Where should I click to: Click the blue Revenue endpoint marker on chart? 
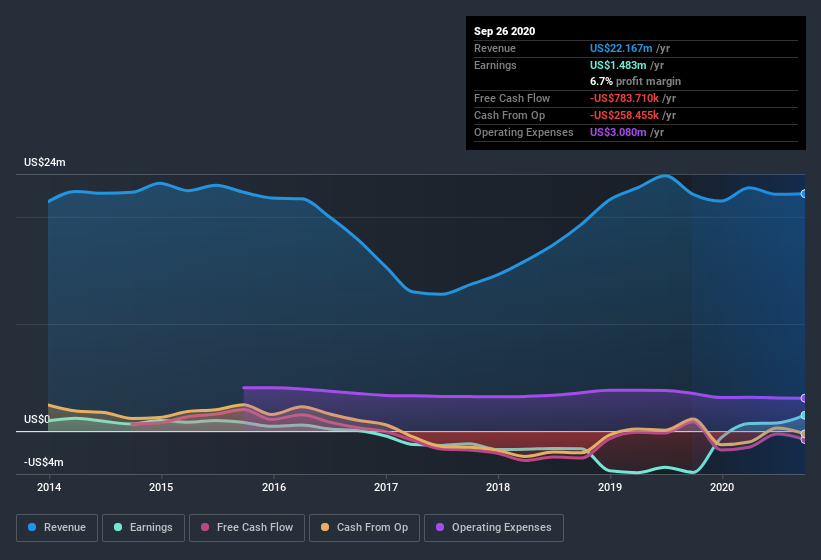(804, 194)
